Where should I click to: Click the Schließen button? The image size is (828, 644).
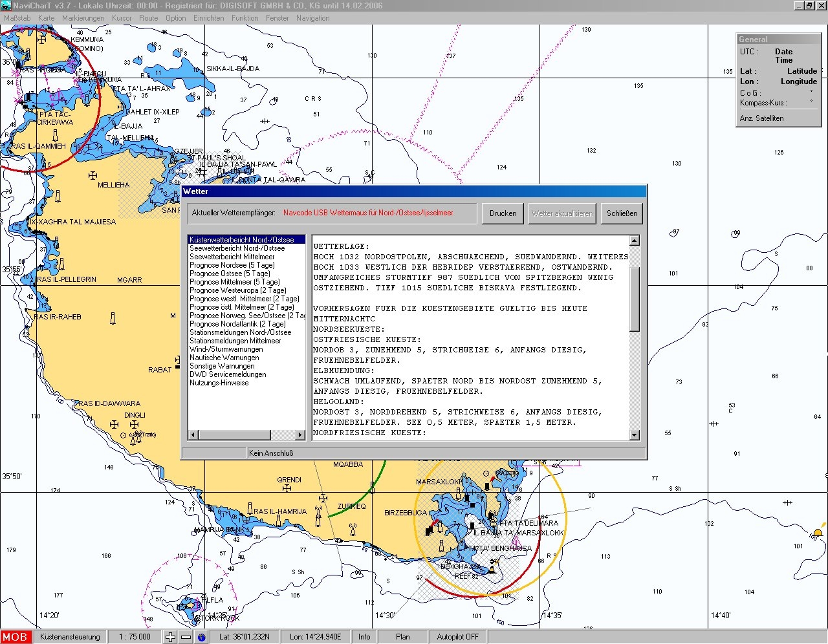tap(622, 213)
